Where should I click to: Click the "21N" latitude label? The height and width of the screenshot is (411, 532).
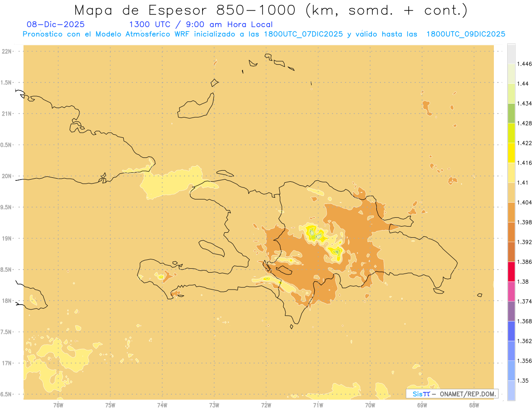[7, 114]
